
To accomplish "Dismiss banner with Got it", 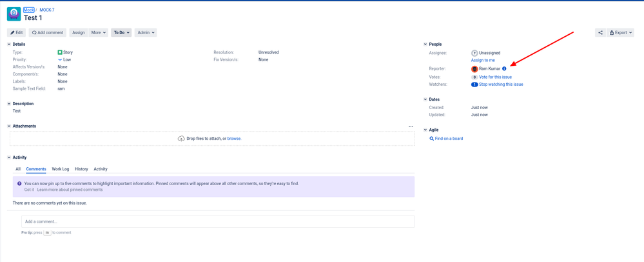I will [x=29, y=190].
